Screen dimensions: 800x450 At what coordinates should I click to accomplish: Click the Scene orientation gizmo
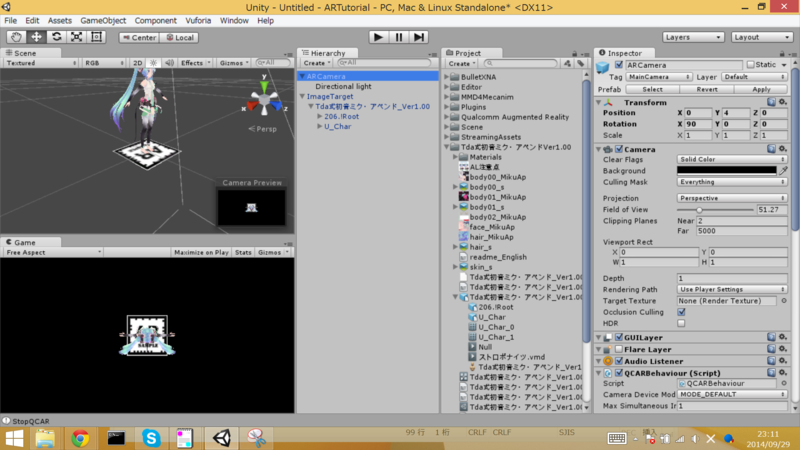(264, 99)
